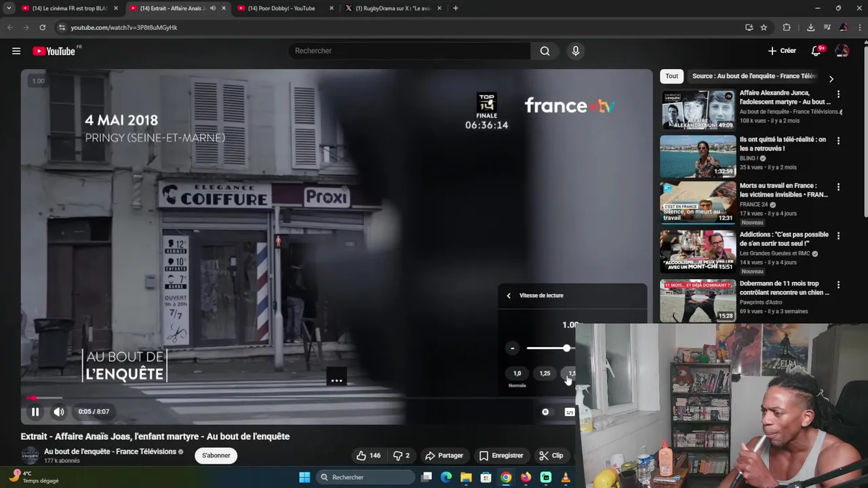Switch to the RugbyDrama sur X tab
This screenshot has height=488, width=868.
point(393,8)
